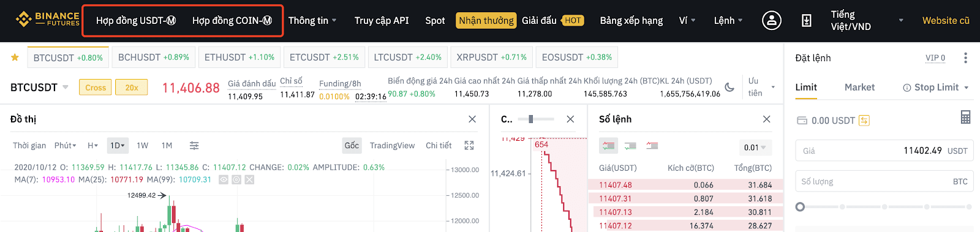
Task: Click the order quantity percentage slider handle
Action: [x=800, y=207]
